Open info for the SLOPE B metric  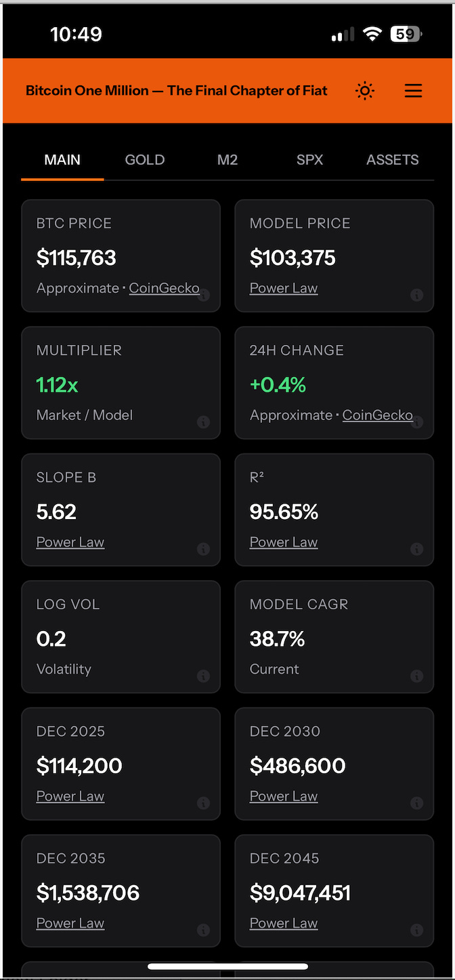click(x=203, y=549)
